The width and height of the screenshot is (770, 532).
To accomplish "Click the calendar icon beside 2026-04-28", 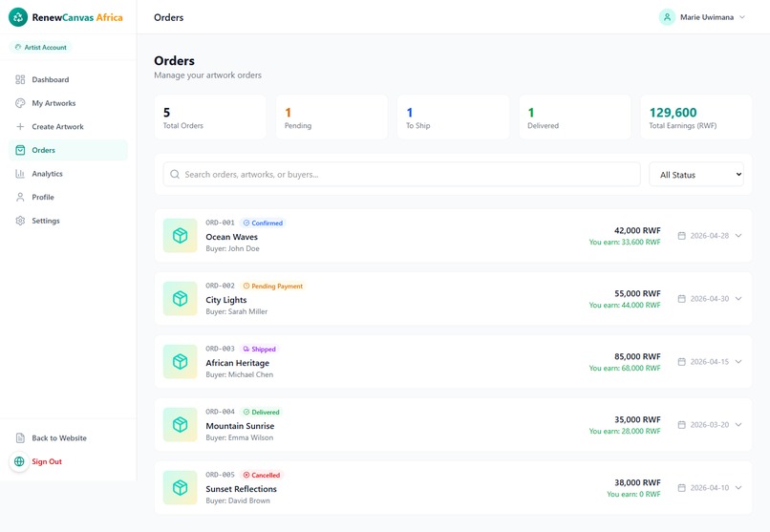I will [x=681, y=236].
